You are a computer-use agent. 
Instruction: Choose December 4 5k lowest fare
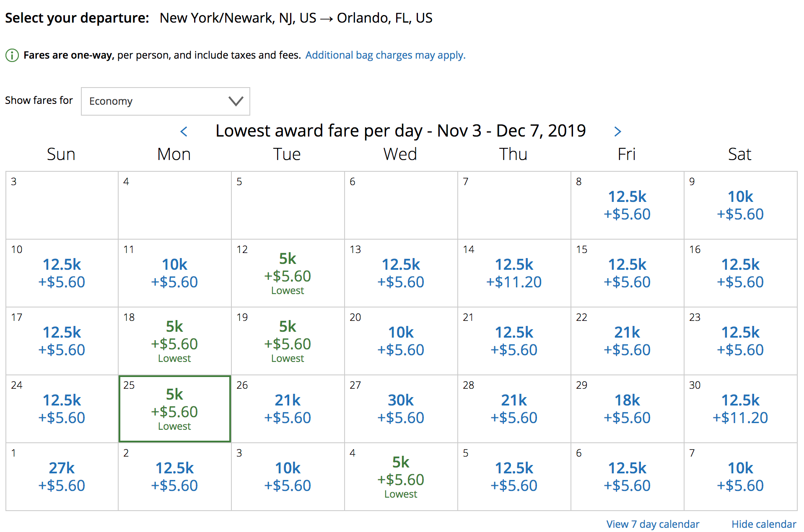click(401, 477)
